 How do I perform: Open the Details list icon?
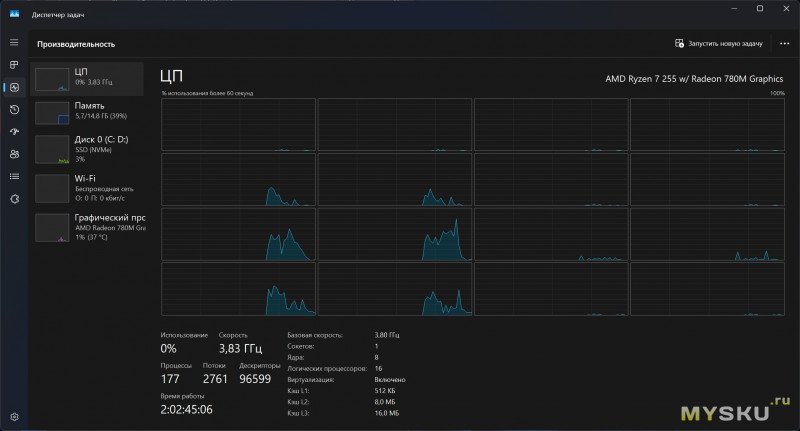14,176
